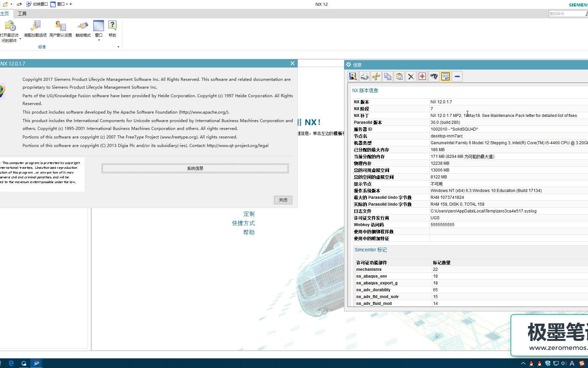This screenshot has height=368, width=588.
Task: Switch to the 工具 tab
Action: point(22,13)
